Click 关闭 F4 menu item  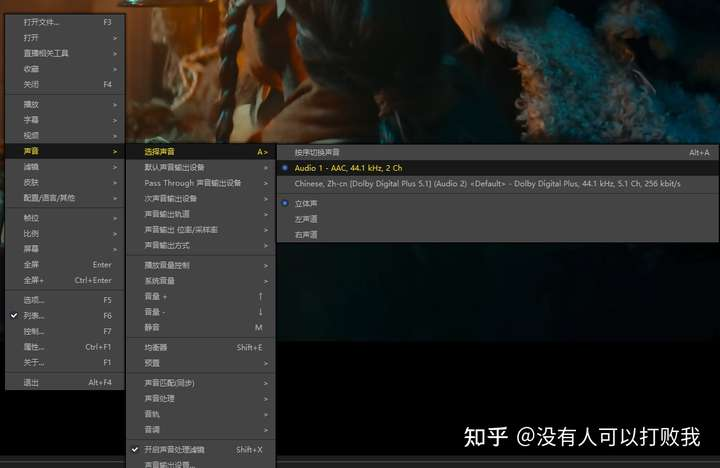(65, 85)
